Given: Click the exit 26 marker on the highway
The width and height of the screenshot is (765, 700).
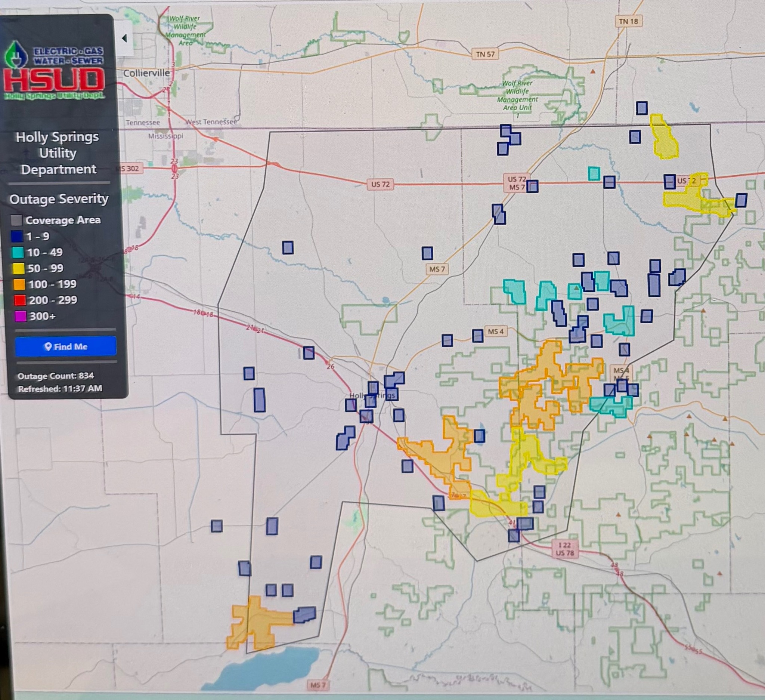Looking at the screenshot, I should coord(331,367).
